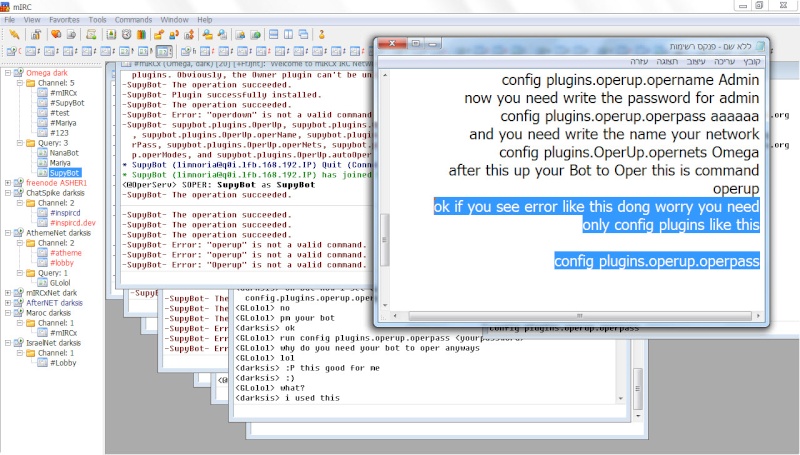Click Notepad horizontal scrollbar left arrow
This screenshot has height=455, width=800.
click(x=395, y=316)
